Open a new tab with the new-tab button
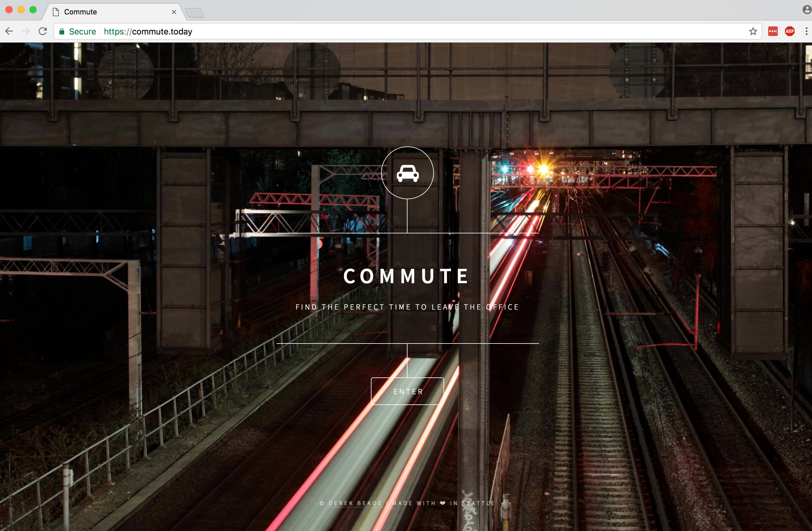This screenshot has height=531, width=812. [195, 13]
